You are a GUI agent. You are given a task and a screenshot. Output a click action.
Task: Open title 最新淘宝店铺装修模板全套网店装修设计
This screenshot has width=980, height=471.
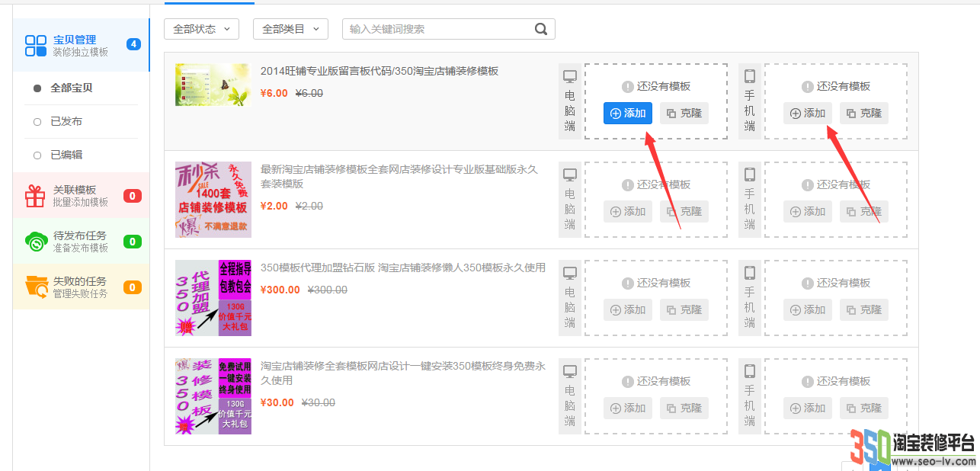point(399,176)
